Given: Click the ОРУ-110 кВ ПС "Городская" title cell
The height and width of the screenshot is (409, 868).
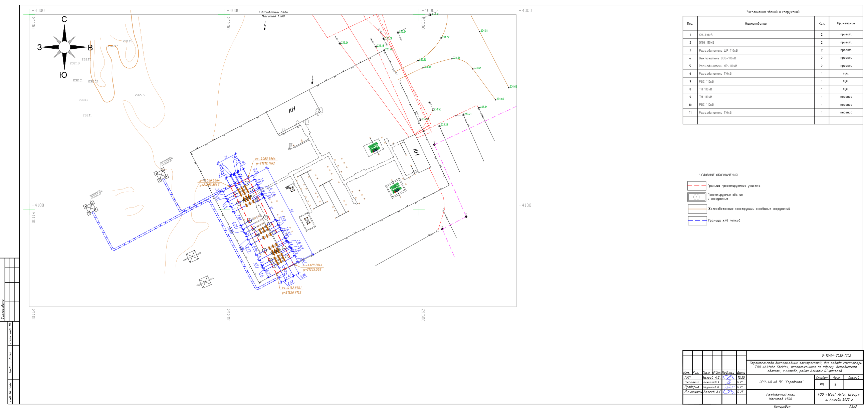Looking at the screenshot, I should [781, 382].
